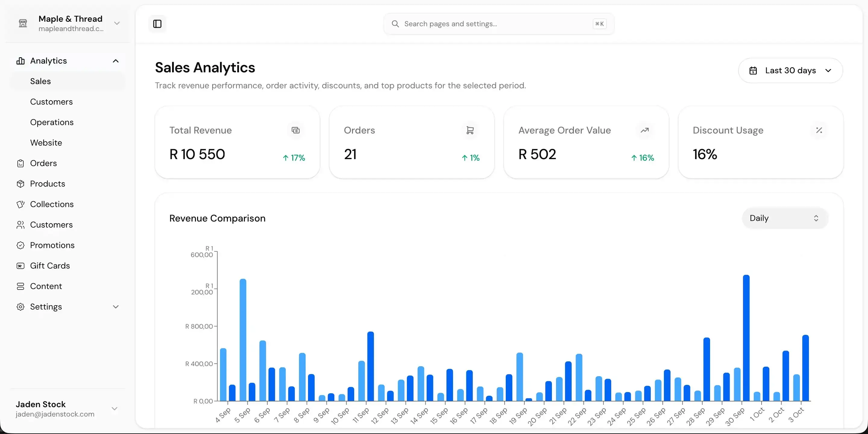The width and height of the screenshot is (868, 434).
Task: Go to the Collections page
Action: (68, 205)
